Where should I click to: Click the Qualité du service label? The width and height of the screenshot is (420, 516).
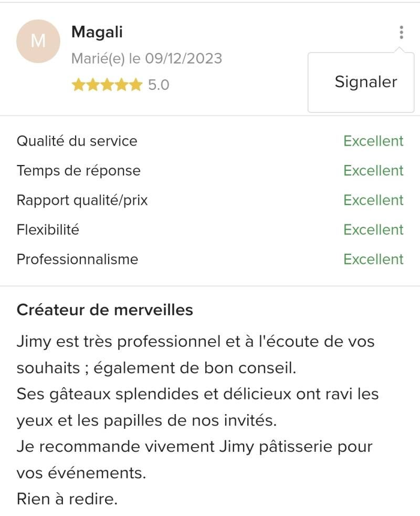click(x=77, y=141)
